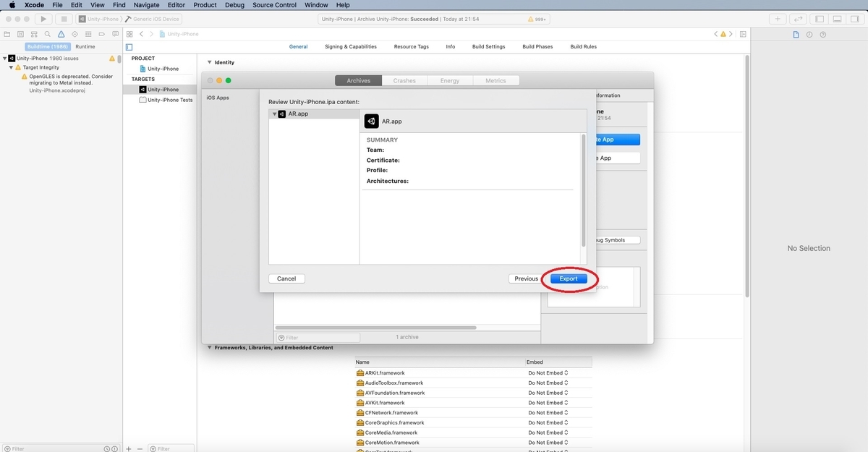Click the ARKit.framework briefcase icon
The image size is (868, 452).
pos(360,373)
